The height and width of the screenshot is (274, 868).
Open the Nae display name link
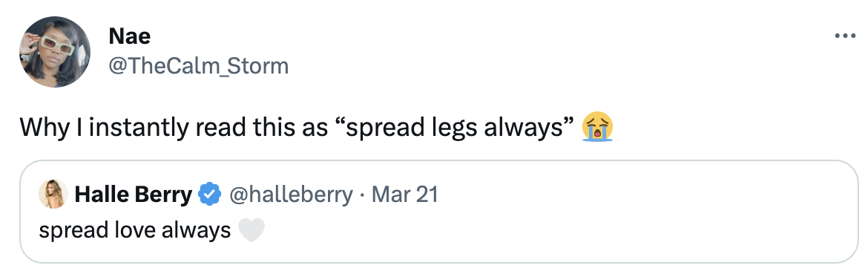click(130, 36)
